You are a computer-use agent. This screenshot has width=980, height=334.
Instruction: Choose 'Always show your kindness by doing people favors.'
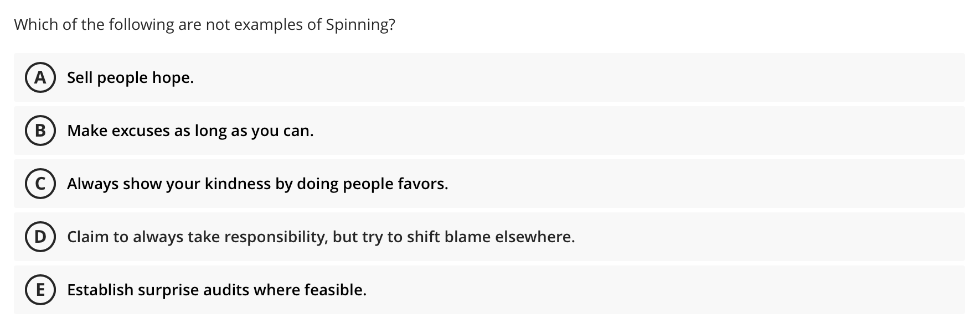point(257,184)
